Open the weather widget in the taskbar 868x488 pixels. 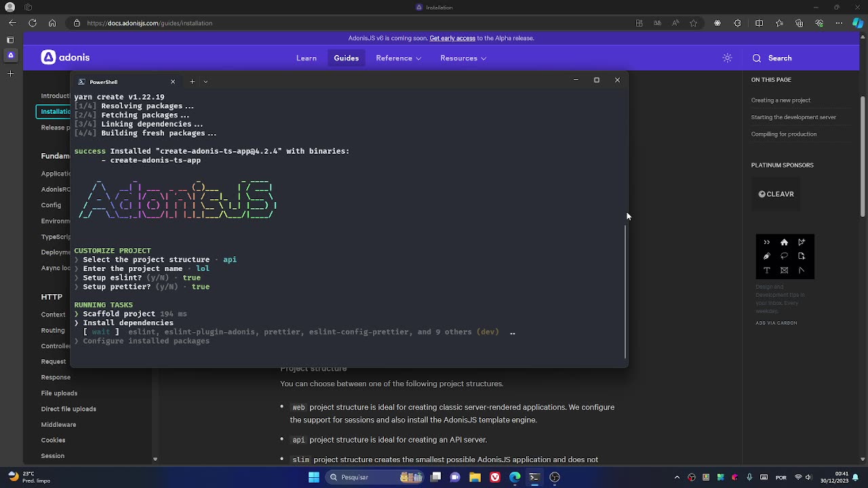pyautogui.click(x=28, y=477)
